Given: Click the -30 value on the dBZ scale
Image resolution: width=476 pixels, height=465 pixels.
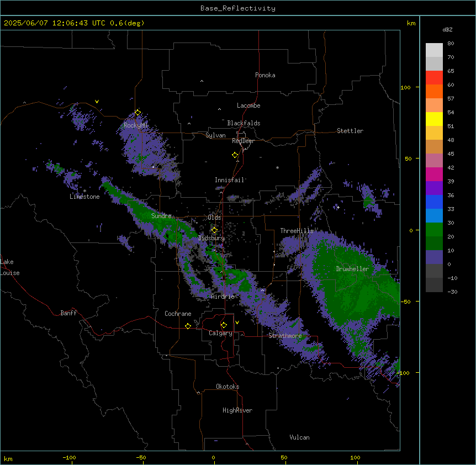Looking at the screenshot, I should (x=452, y=292).
